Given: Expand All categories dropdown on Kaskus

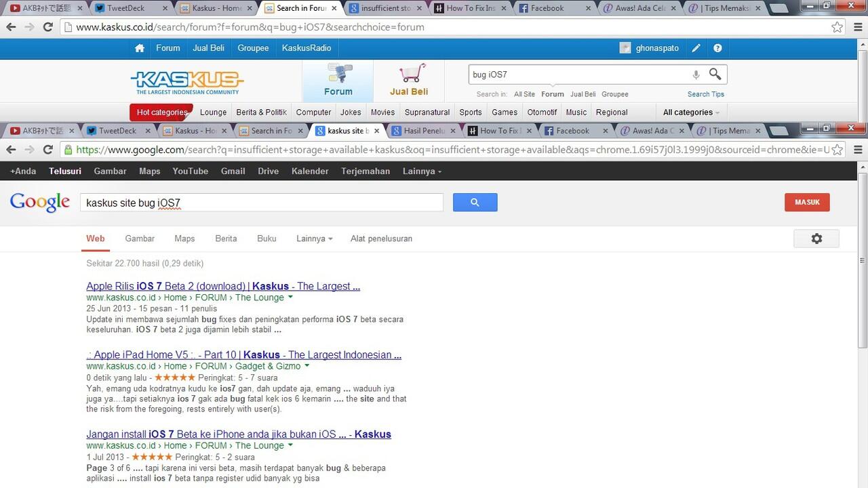Looking at the screenshot, I should [691, 113].
